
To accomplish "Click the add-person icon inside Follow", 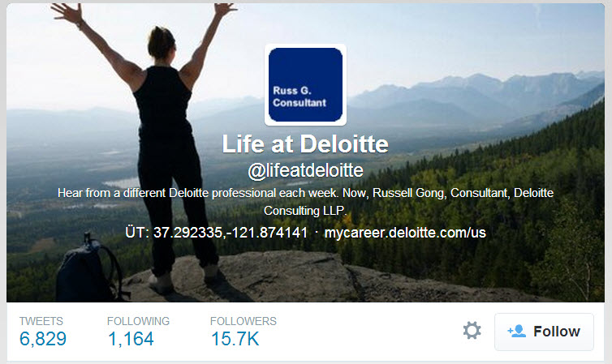I will [516, 332].
